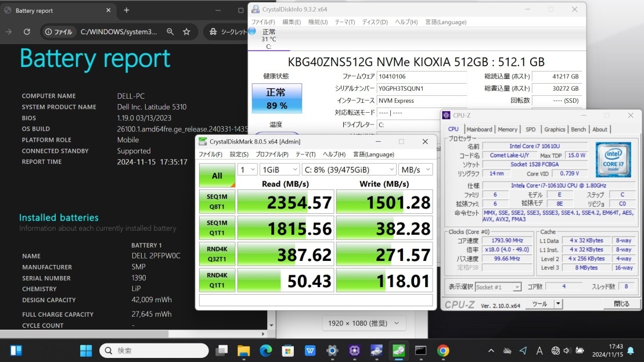This screenshot has height=362, width=644.
Task: Open the 1GiB test size dropdown
Action: (x=279, y=170)
